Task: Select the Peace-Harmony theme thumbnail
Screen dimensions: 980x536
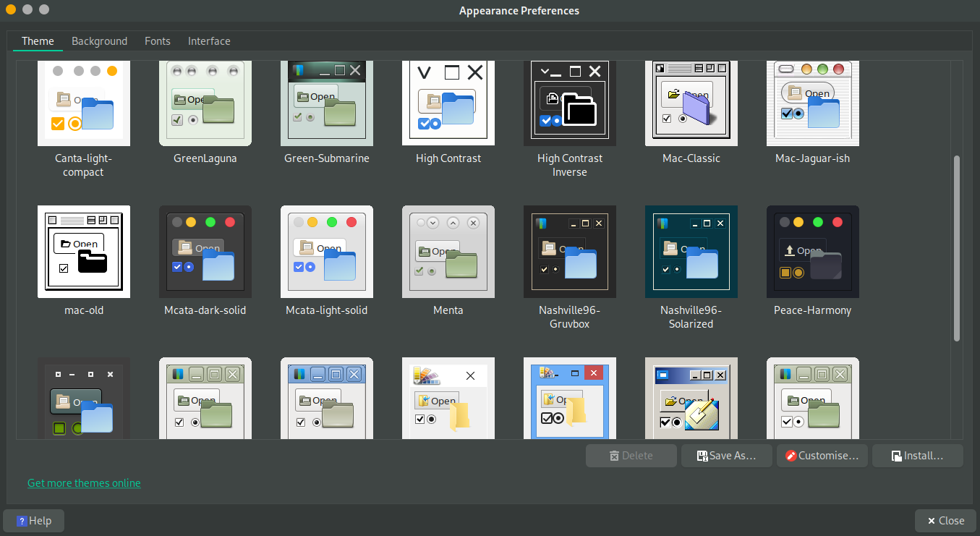Action: coord(813,252)
